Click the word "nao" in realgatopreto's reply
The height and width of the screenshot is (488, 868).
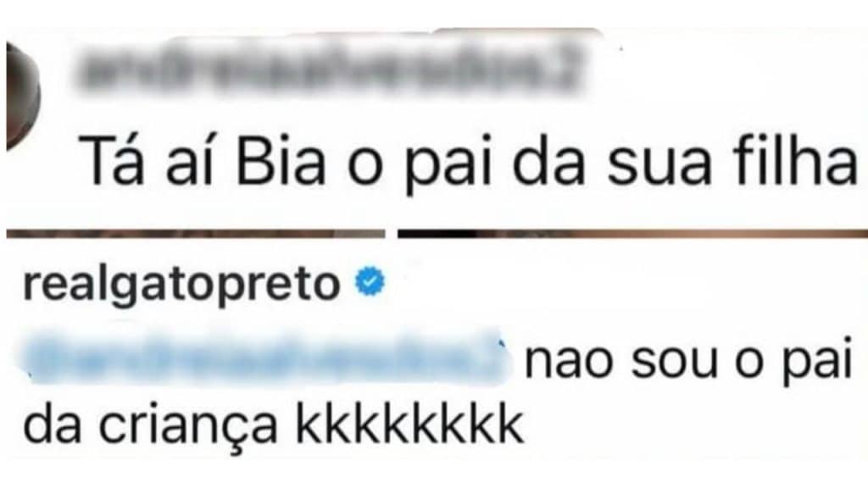[x=569, y=364]
